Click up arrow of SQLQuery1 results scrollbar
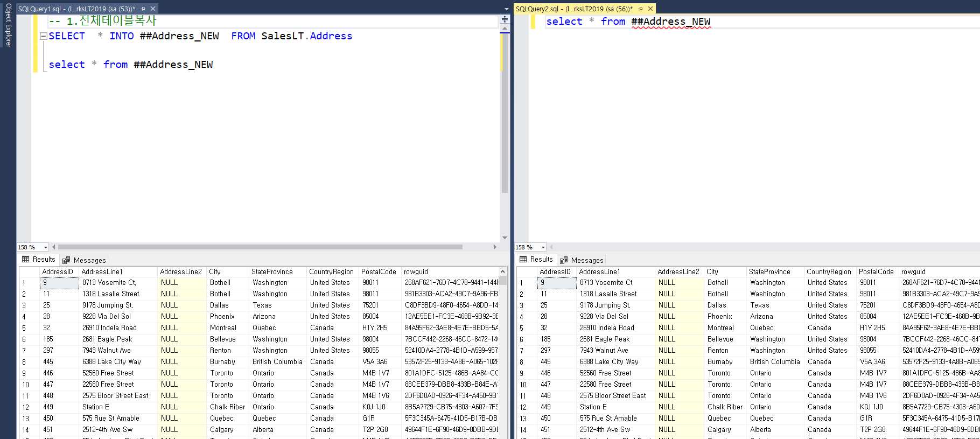980x439 pixels. [503, 271]
